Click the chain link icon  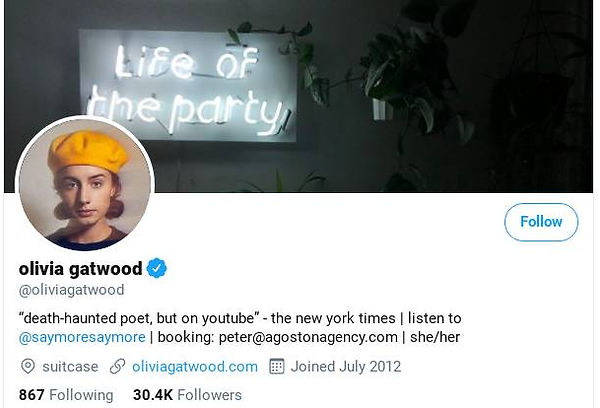tap(117, 366)
